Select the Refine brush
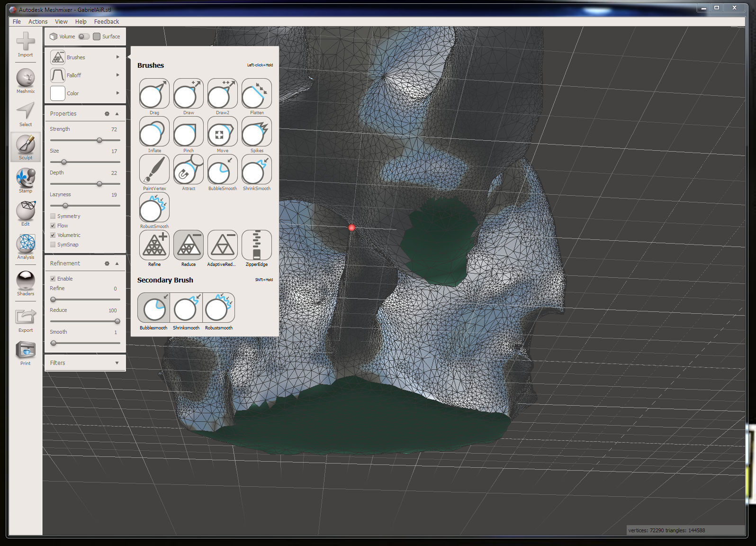The width and height of the screenshot is (756, 546). click(x=154, y=246)
